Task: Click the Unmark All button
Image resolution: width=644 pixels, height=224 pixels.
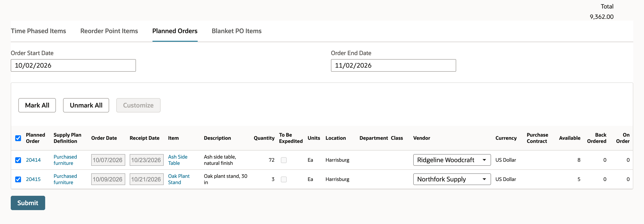Action: click(86, 105)
